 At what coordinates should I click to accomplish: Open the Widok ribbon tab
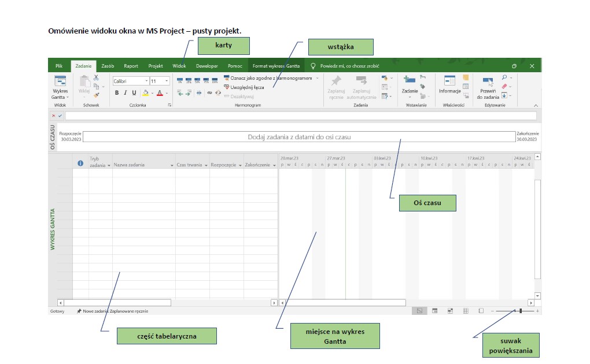(x=179, y=66)
